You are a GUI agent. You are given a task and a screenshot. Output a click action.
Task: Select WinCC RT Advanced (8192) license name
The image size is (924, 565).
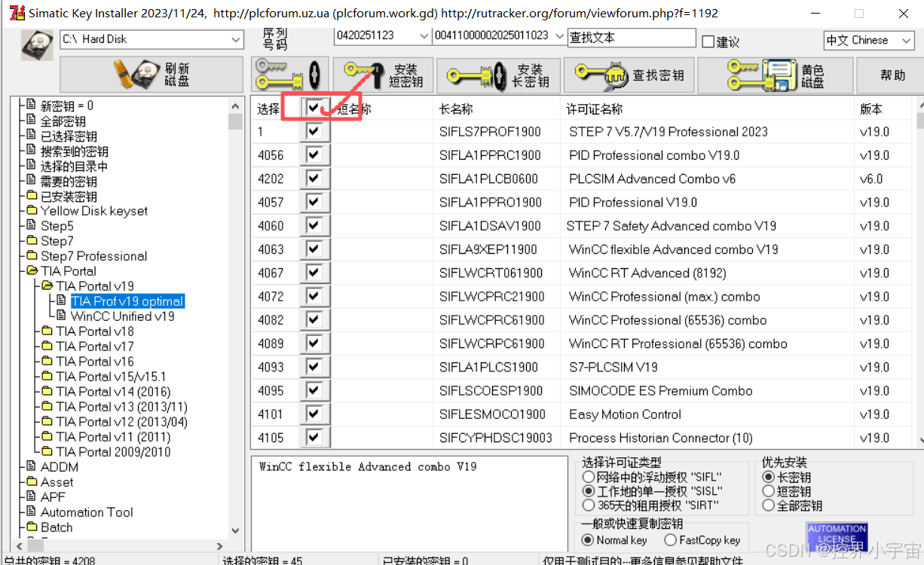pyautogui.click(x=647, y=273)
